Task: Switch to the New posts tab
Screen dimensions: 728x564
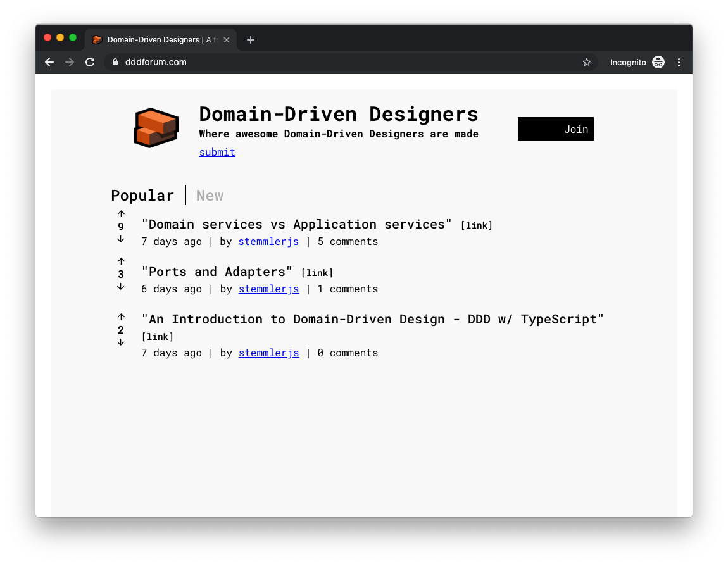Action: (210, 196)
